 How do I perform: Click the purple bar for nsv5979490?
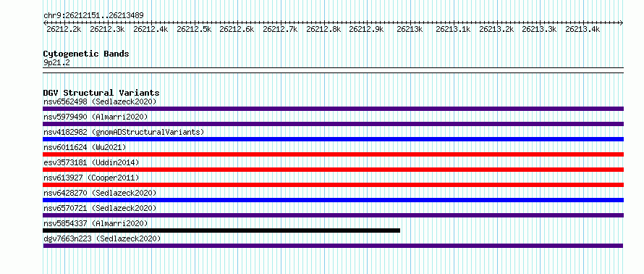333,124
